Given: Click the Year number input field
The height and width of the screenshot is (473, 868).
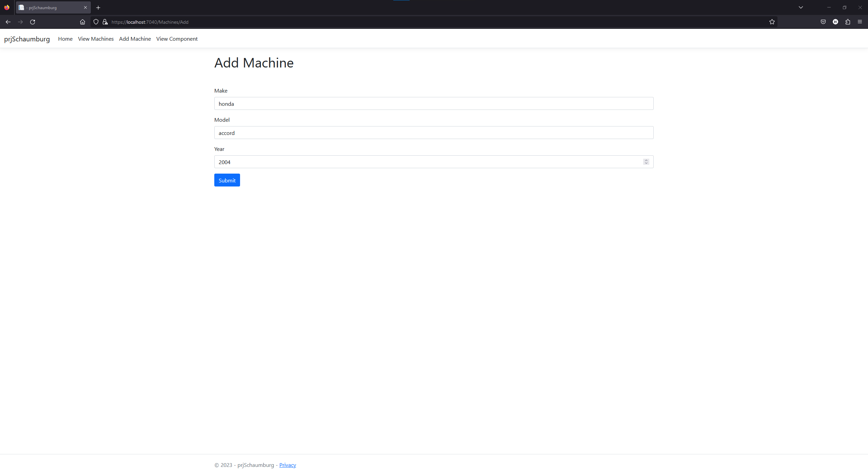Looking at the screenshot, I should (434, 162).
